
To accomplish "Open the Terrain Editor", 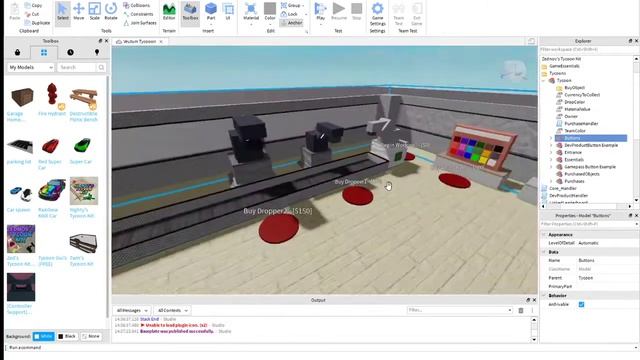I will click(x=169, y=11).
